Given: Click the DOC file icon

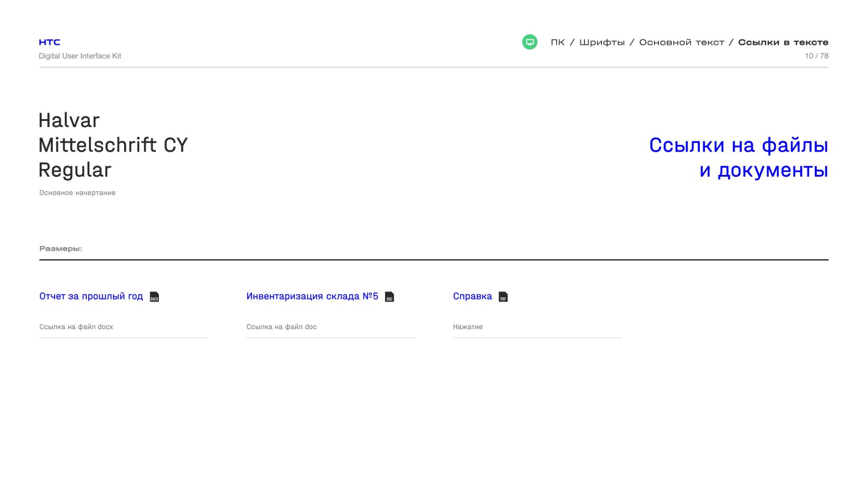Looking at the screenshot, I should click(390, 297).
